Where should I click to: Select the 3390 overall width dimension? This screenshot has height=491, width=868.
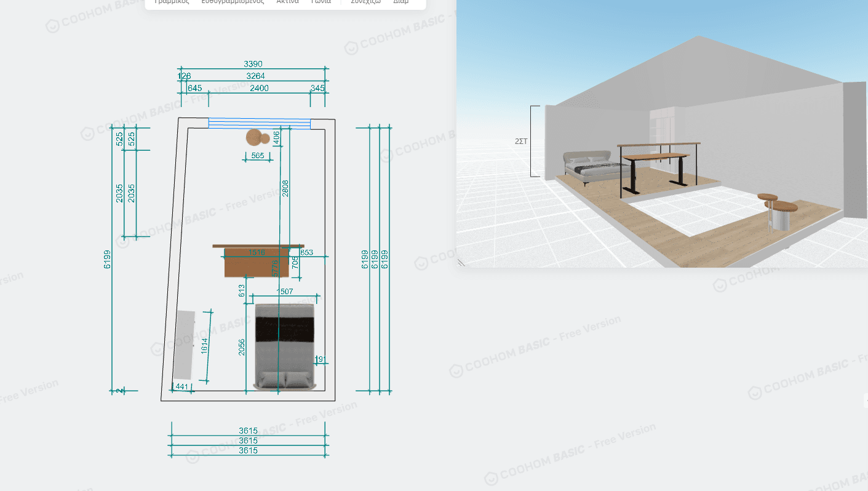253,64
